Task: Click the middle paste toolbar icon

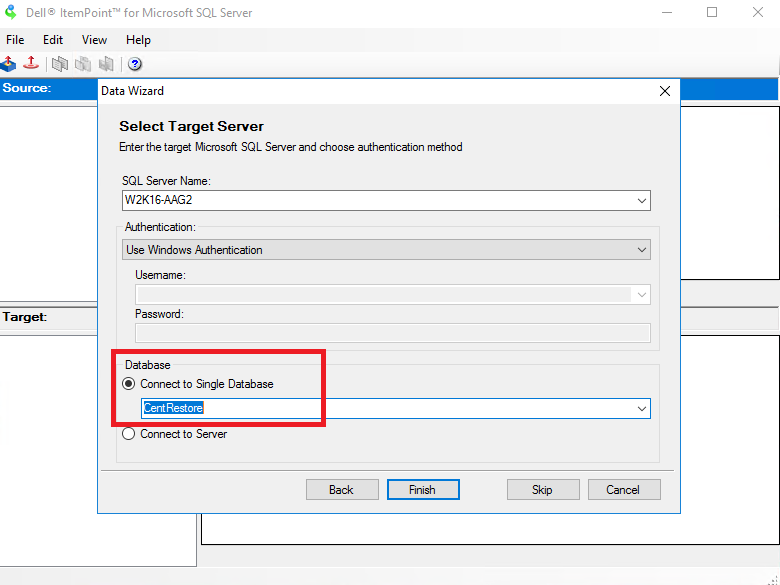Action: 83,64
